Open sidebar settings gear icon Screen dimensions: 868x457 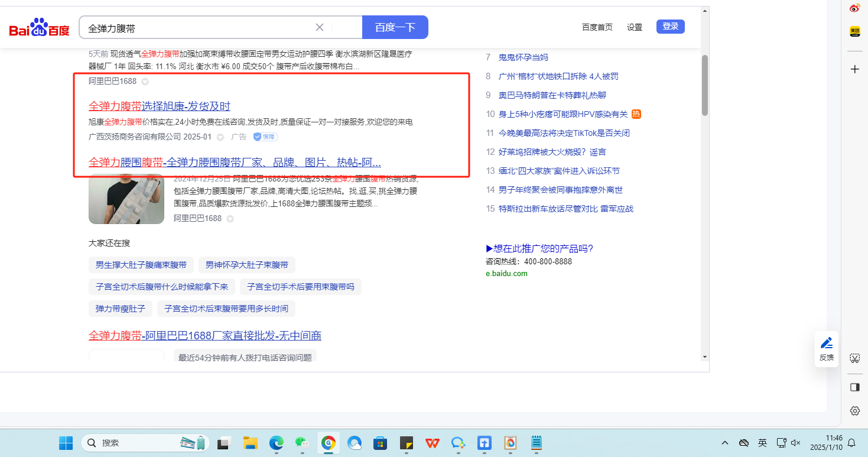pos(854,410)
